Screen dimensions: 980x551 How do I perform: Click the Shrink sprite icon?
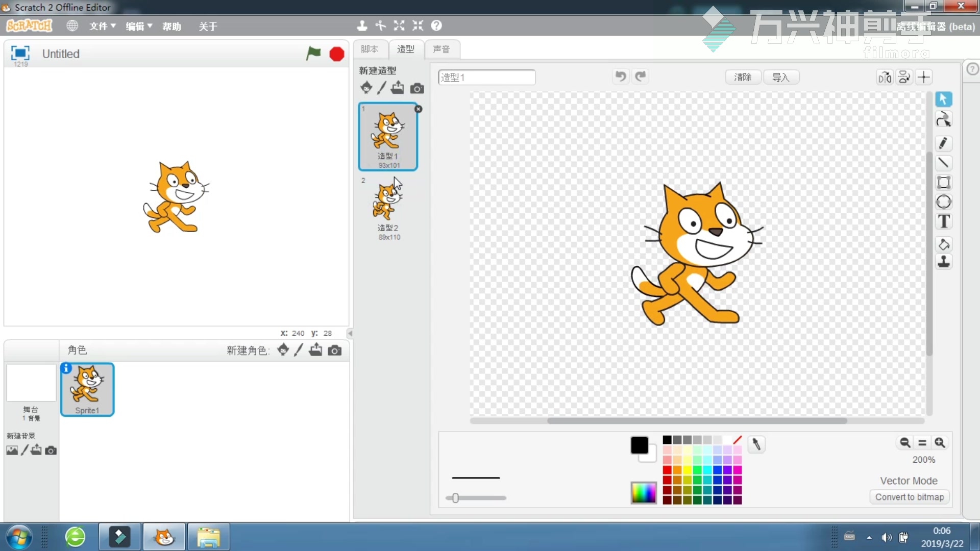pyautogui.click(x=418, y=26)
